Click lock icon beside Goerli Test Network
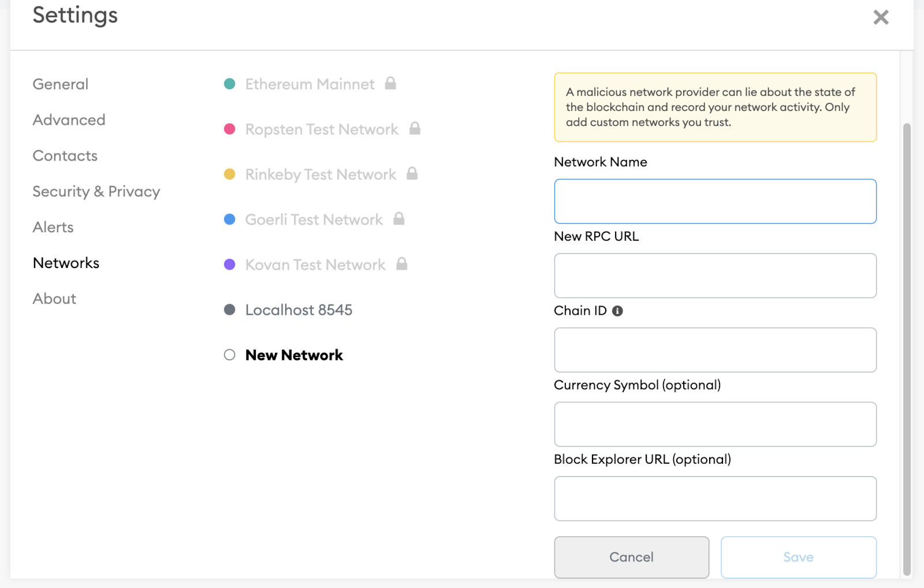 [x=398, y=218]
